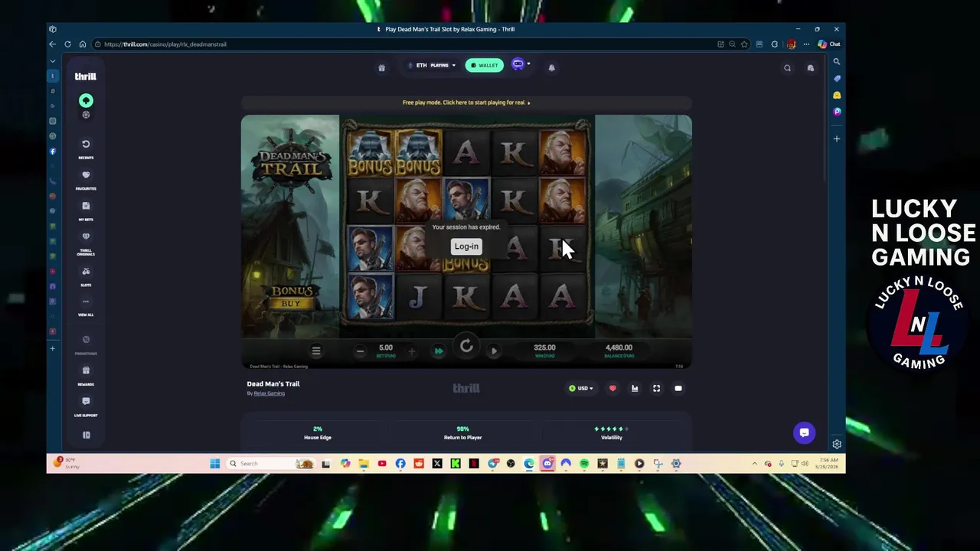Reload the page with the browser refresh icon
The image size is (980, 551).
click(67, 44)
